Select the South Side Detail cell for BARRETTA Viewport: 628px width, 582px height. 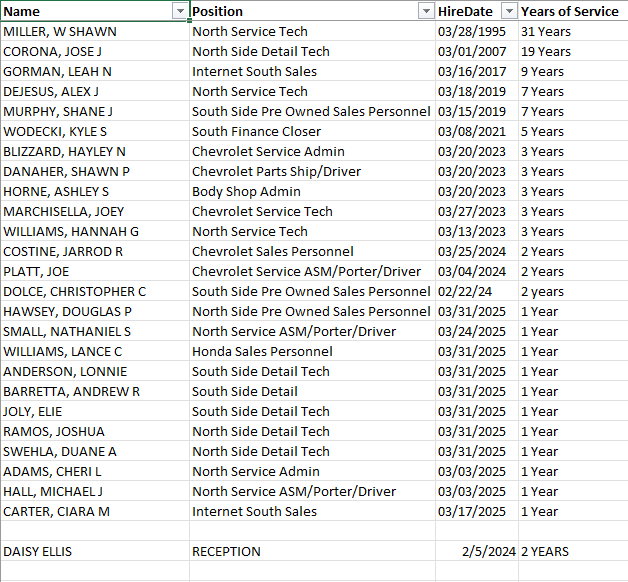(245, 391)
